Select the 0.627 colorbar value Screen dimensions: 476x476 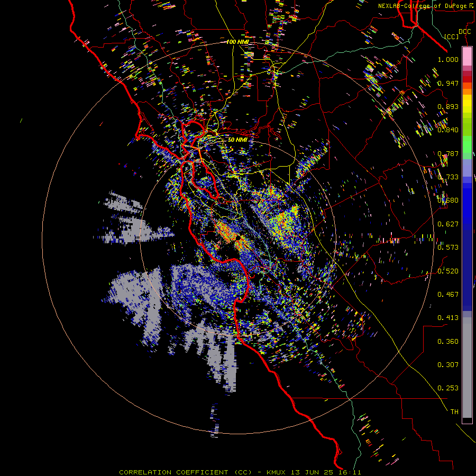click(x=448, y=224)
